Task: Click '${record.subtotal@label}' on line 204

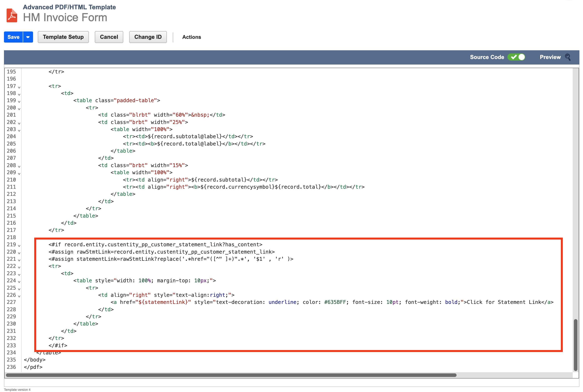Action: pyautogui.click(x=185, y=136)
